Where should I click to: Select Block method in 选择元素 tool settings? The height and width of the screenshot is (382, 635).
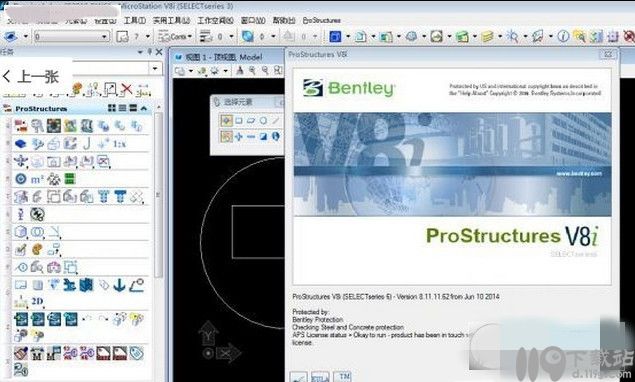click(x=239, y=120)
